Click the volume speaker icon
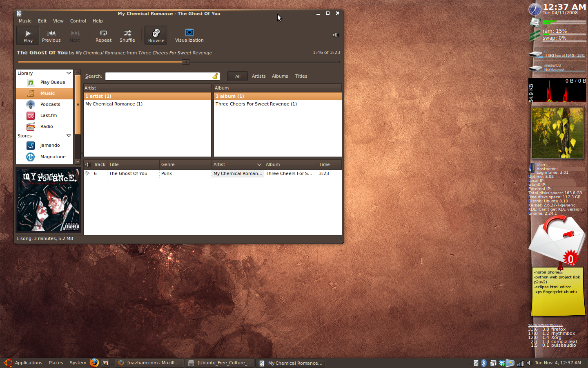This screenshot has height=368, width=588. click(x=336, y=35)
